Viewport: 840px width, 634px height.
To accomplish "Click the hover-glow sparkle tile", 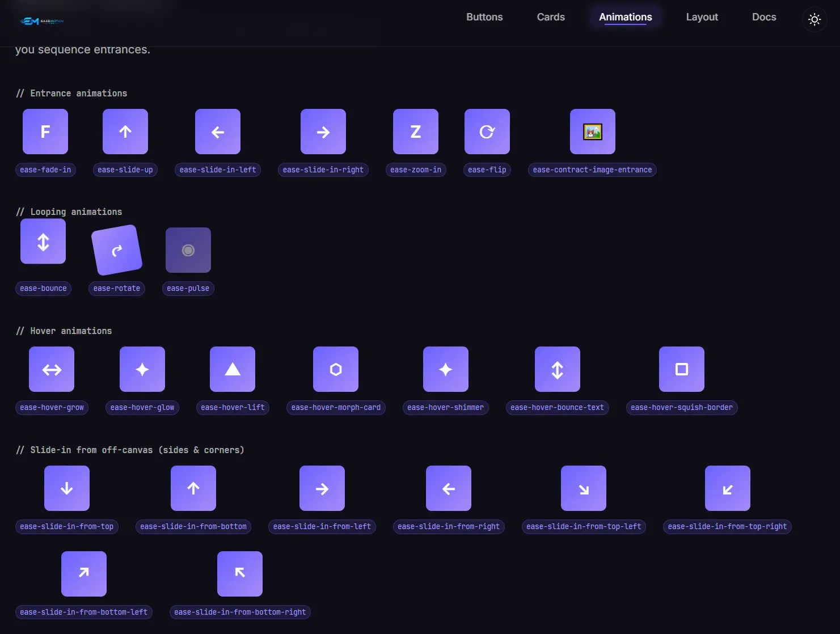I will click(x=142, y=369).
